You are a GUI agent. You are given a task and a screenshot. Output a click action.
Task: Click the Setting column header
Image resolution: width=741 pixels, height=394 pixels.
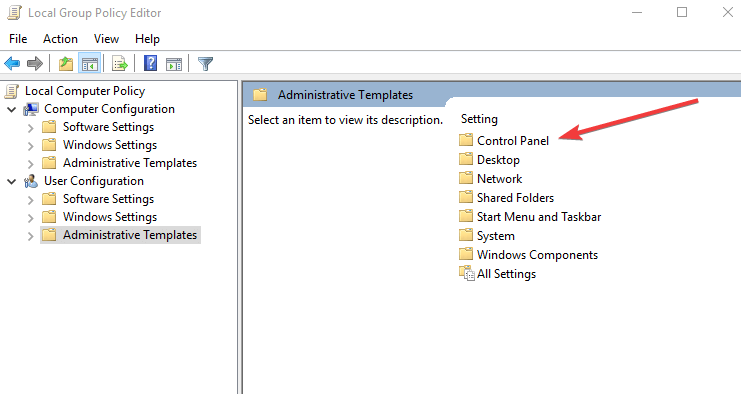tap(479, 119)
